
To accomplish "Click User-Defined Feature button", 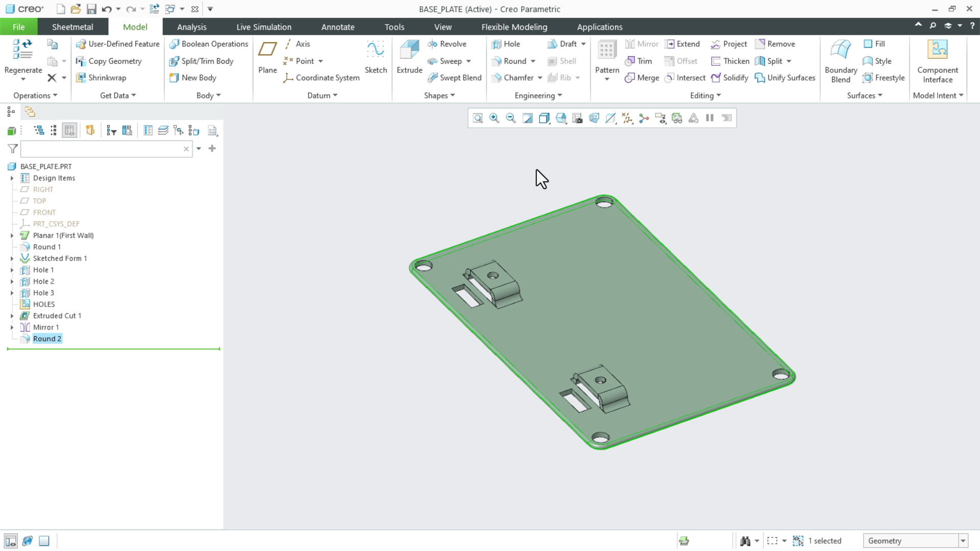I will [117, 44].
